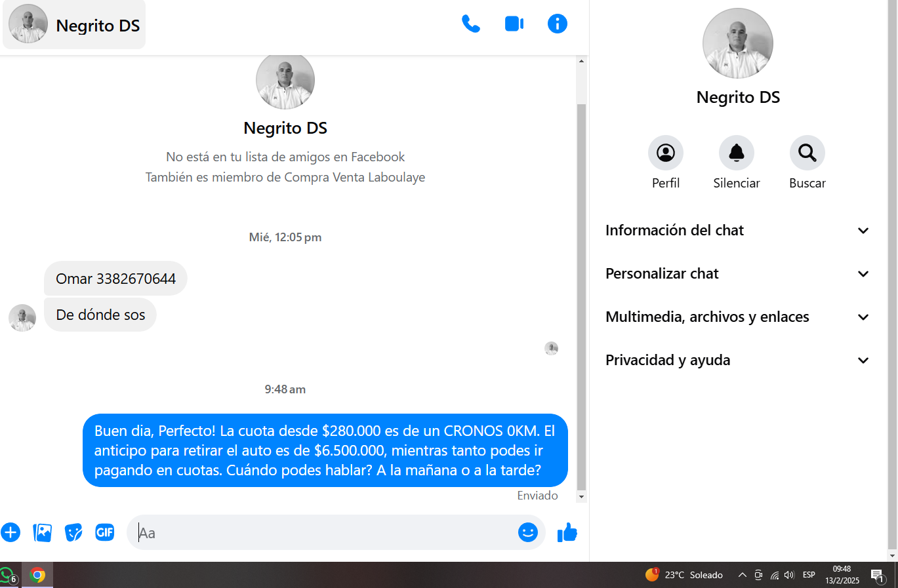Viewport: 898px width, 588px height.
Task: Open the Windows notification center
Action: pos(878,576)
